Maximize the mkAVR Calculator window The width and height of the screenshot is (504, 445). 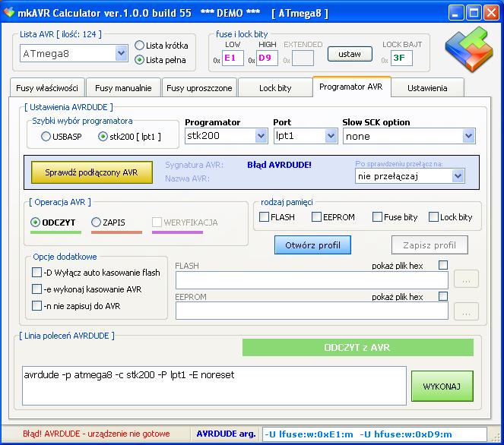pos(474,13)
